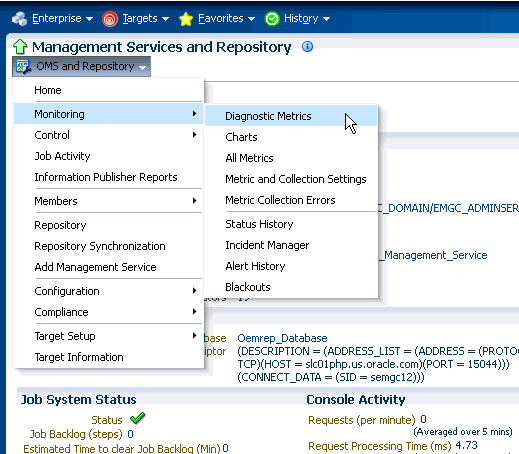Image resolution: width=519 pixels, height=454 pixels.
Task: Click the History green check icon
Action: (x=272, y=19)
